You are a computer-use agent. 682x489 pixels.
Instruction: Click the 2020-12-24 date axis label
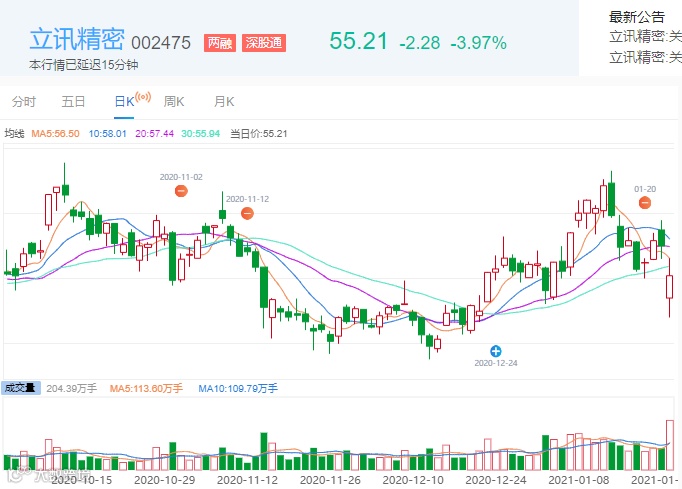496,480
